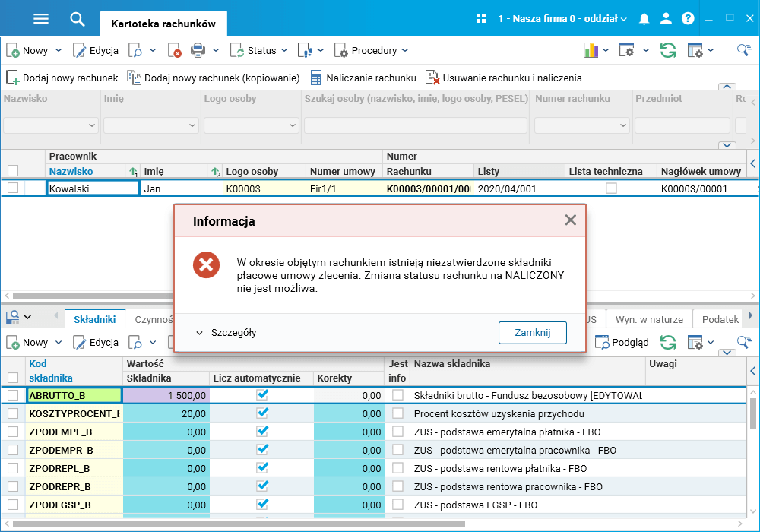Open the lower panel view selector icon
The height and width of the screenshot is (532, 760).
coord(13,317)
